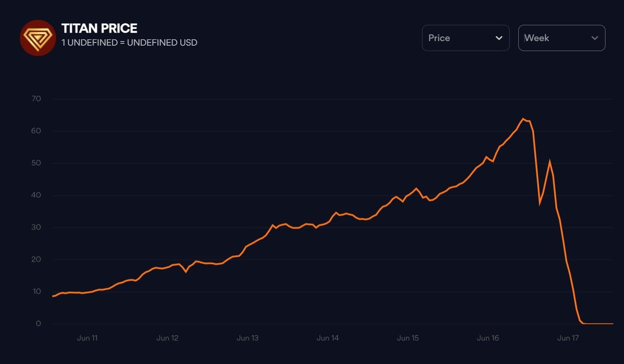Viewport: 624px width, 364px height.
Task: Click the chevron on the Week selector
Action: pyautogui.click(x=595, y=38)
